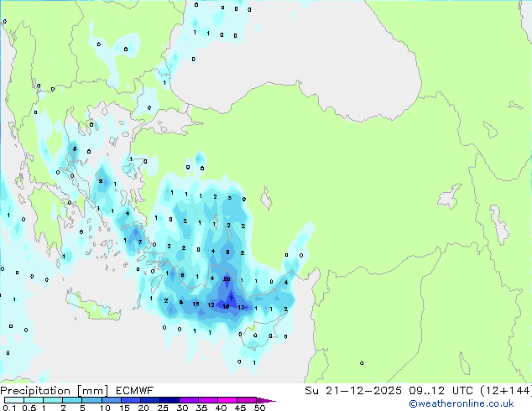This screenshot has width=532, height=411.
Task: Click the forecast offset text '(12+144)'
Action: coord(506,391)
